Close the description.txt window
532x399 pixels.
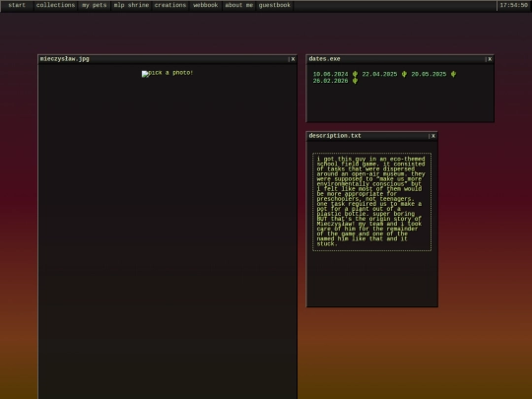pyautogui.click(x=433, y=136)
